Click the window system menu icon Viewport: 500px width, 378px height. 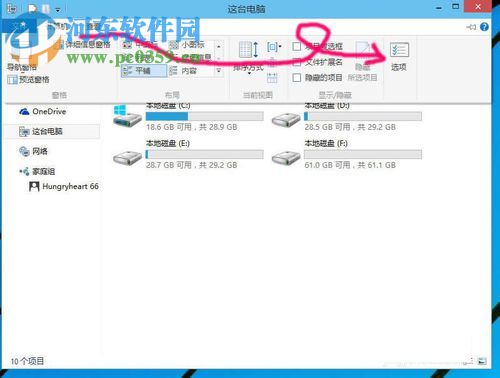[x=11, y=8]
